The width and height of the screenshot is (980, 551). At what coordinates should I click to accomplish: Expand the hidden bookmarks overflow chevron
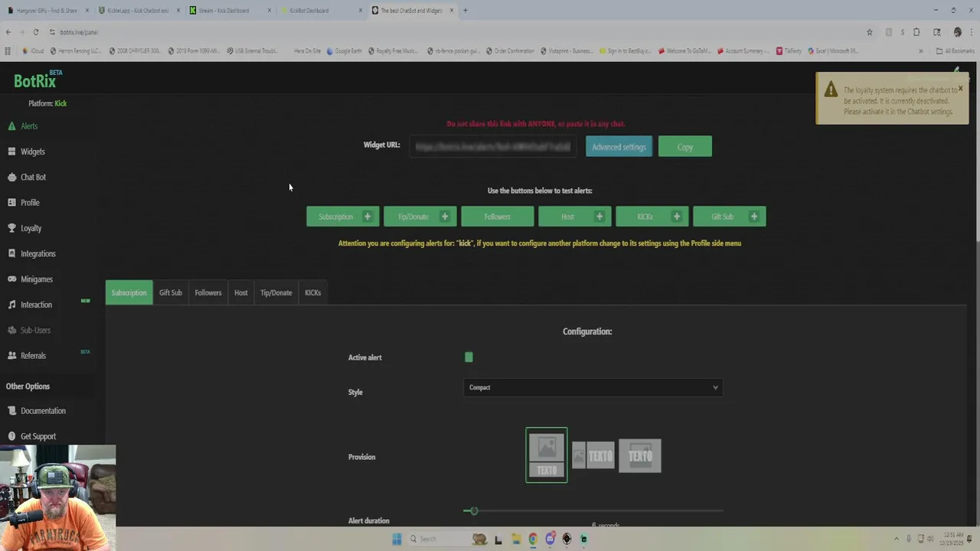pyautogui.click(x=920, y=51)
